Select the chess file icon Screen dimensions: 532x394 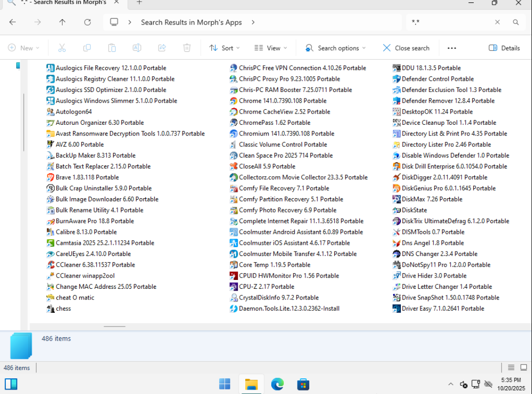coord(50,309)
